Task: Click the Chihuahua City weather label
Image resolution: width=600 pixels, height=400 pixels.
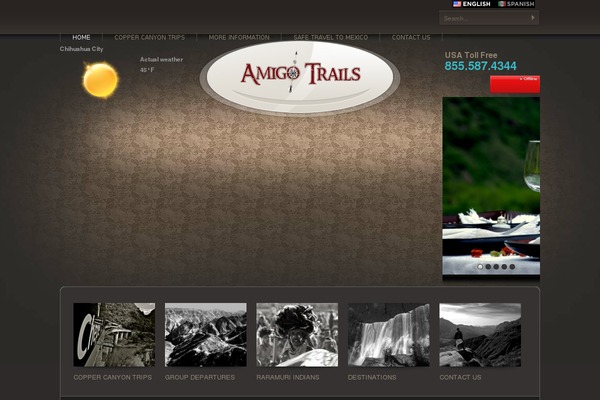Action: (82, 49)
